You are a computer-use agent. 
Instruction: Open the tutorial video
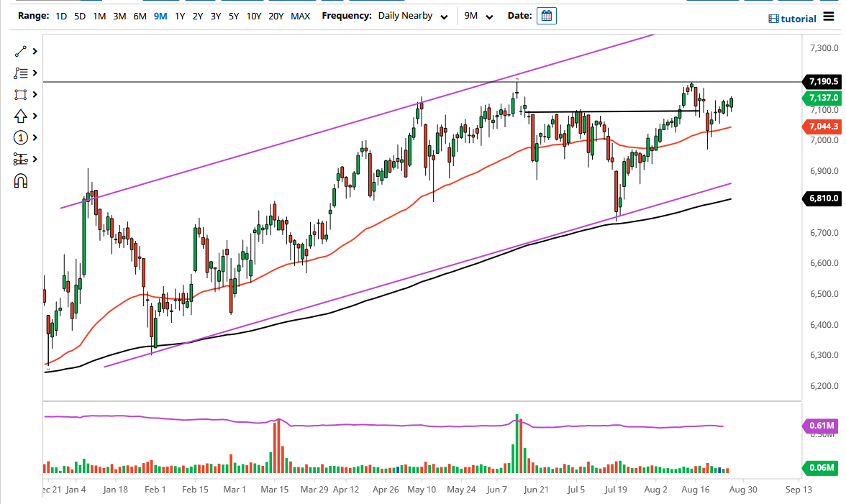pos(791,18)
